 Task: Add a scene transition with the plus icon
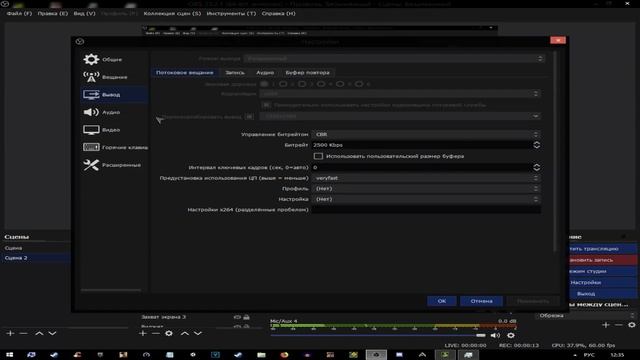[x=606, y=325]
